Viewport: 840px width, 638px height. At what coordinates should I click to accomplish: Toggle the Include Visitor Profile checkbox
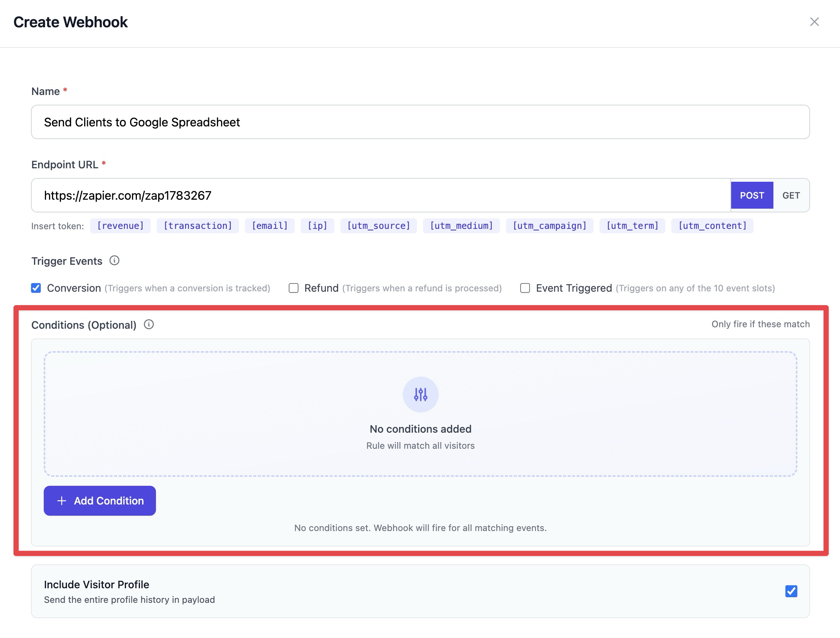tap(791, 591)
